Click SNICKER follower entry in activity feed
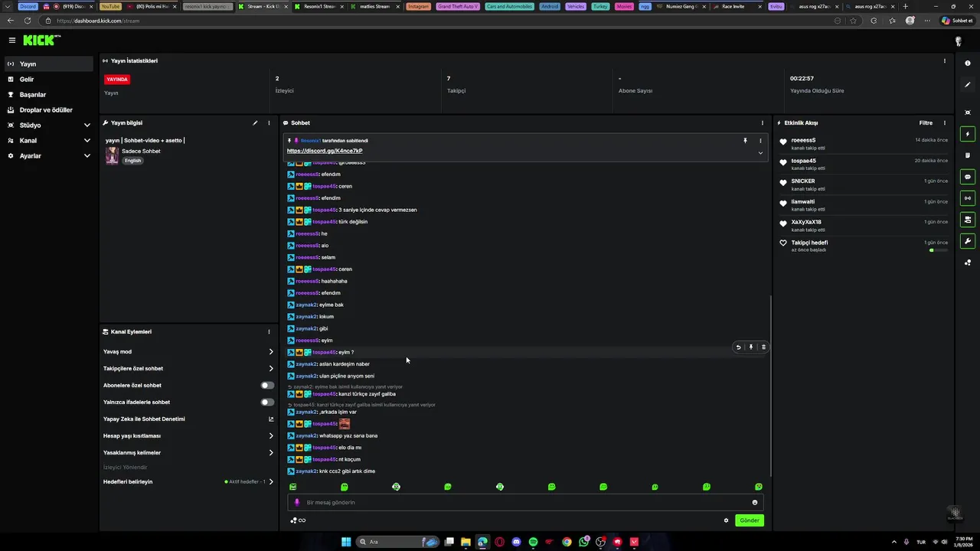This screenshot has width=980, height=551. tap(863, 184)
